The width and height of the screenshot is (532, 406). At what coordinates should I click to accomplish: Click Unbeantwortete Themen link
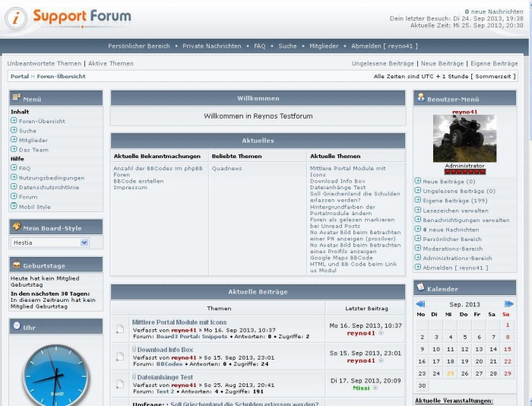coord(44,64)
